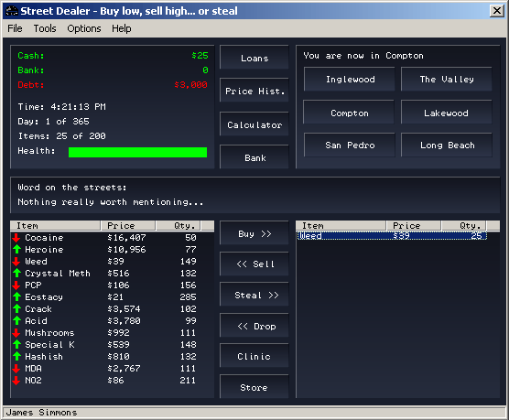Open the Price Hist. window

pos(254,91)
